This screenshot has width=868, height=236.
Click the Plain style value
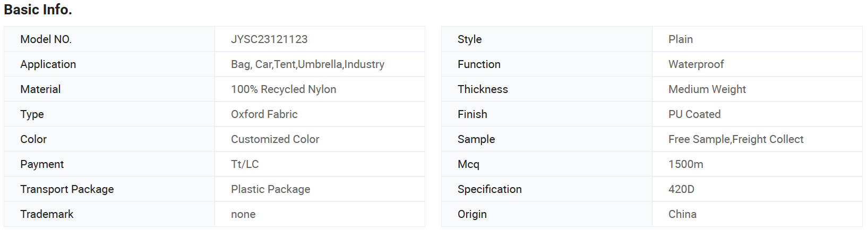681,39
